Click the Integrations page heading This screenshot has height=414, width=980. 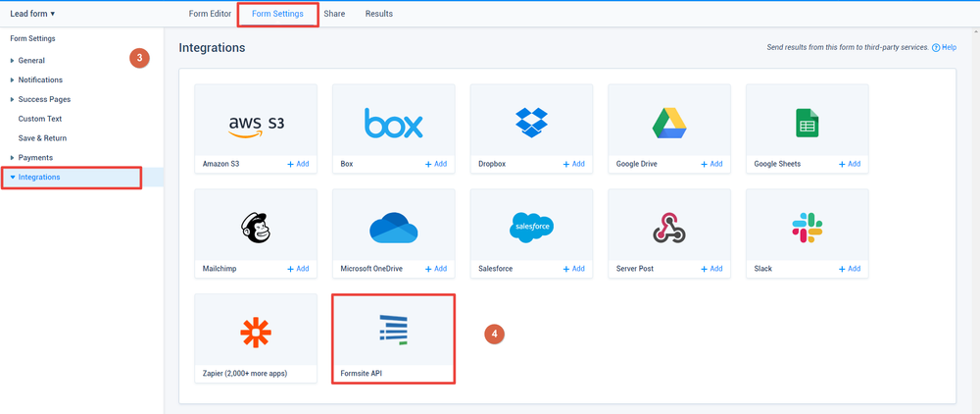212,47
